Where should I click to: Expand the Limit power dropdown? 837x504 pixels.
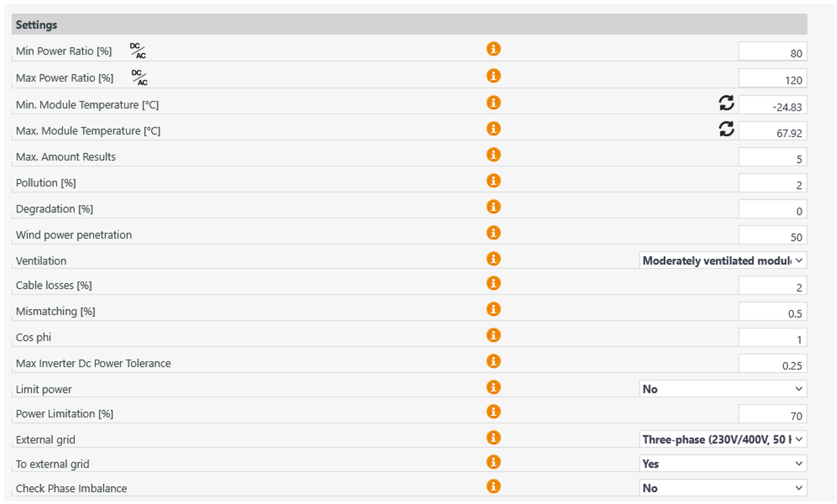pyautogui.click(x=722, y=389)
